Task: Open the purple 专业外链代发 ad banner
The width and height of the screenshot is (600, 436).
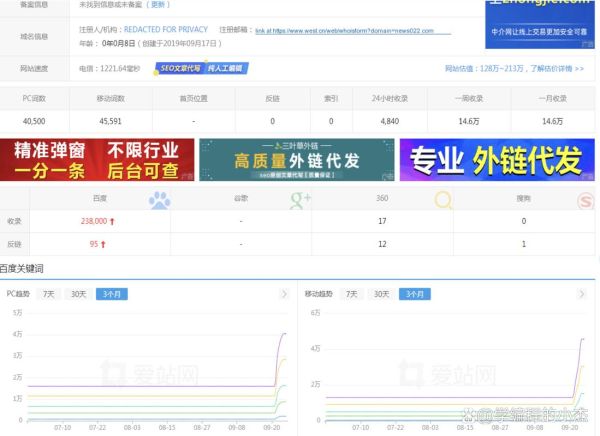Action: tap(497, 160)
